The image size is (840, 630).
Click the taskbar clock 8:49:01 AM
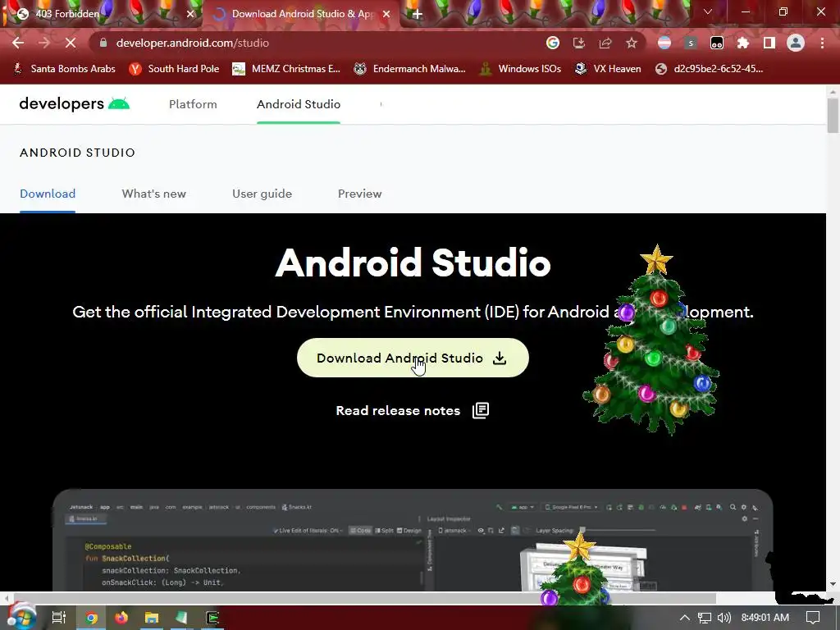765,618
